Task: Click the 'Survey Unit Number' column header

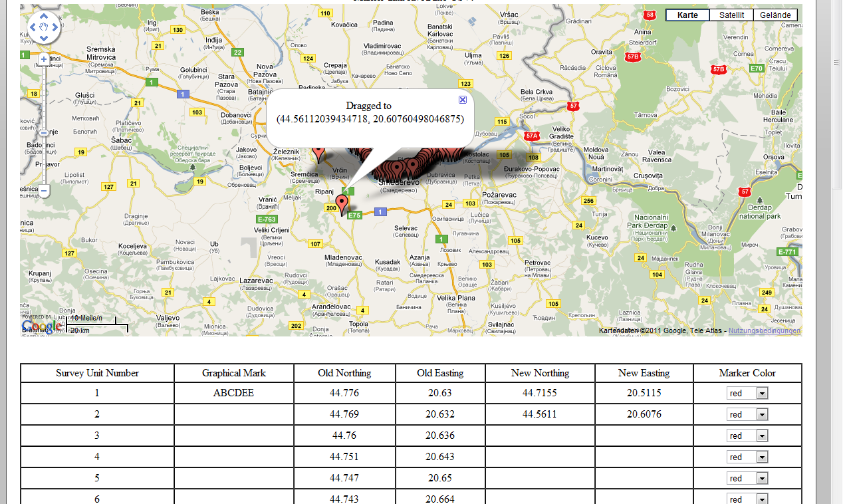Action: click(x=97, y=373)
